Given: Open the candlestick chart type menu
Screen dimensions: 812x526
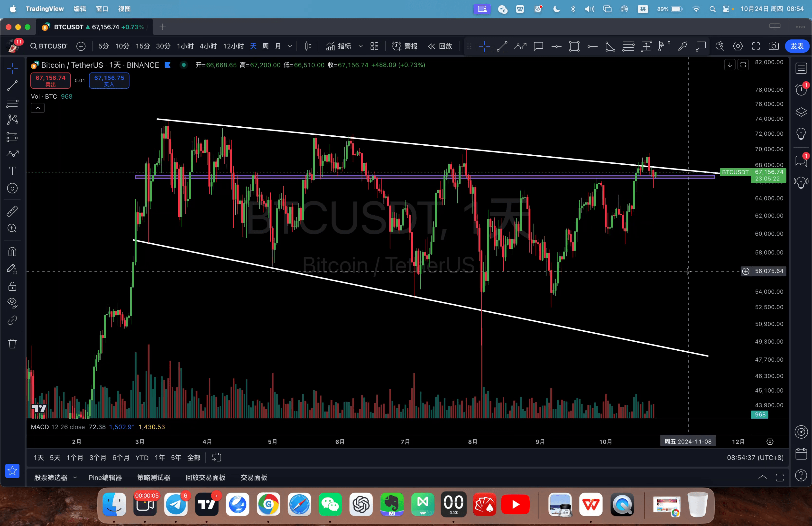Looking at the screenshot, I should pos(308,46).
